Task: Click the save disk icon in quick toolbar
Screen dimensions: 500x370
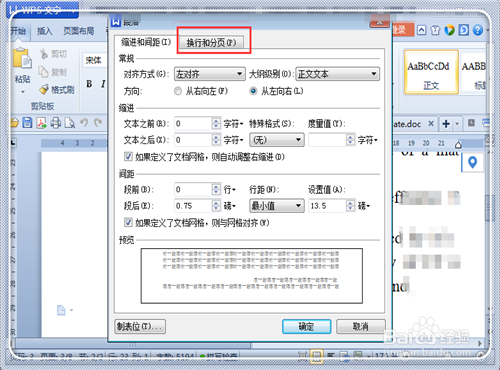Action: (27, 123)
